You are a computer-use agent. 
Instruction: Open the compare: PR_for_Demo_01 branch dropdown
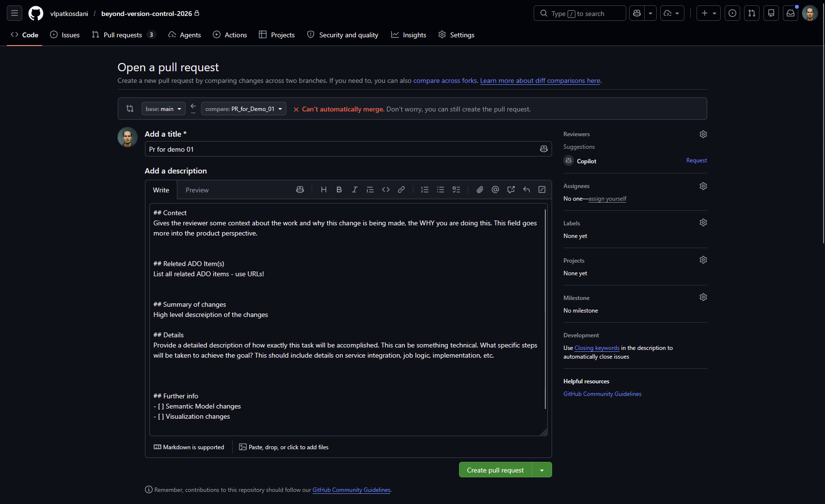pyautogui.click(x=244, y=109)
